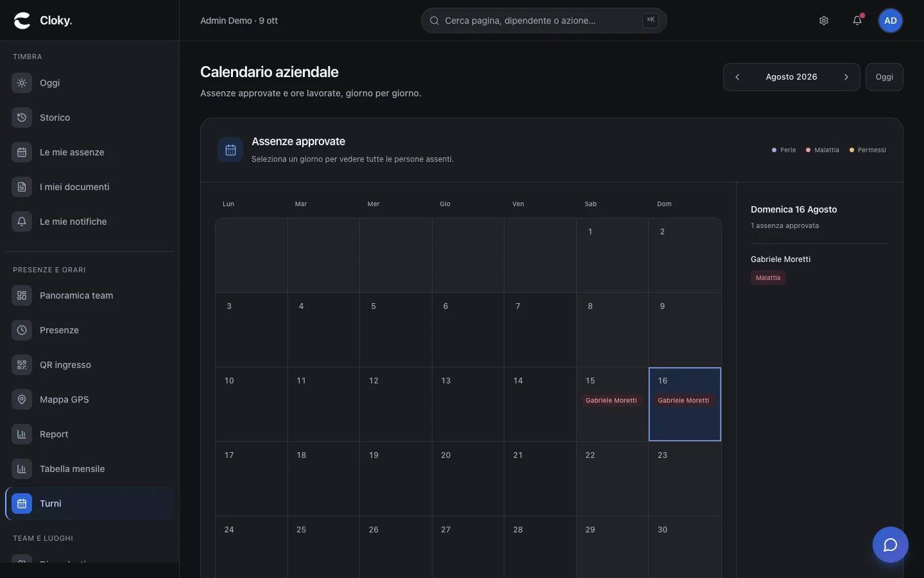Open Le mie notifiche bell icon in sidebar
This screenshot has width=924, height=578.
22,222
